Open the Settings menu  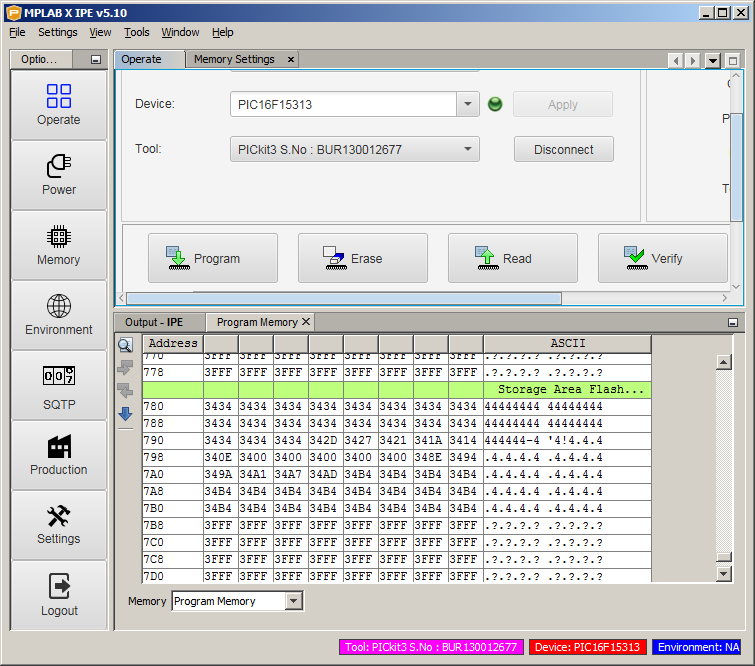click(x=58, y=32)
